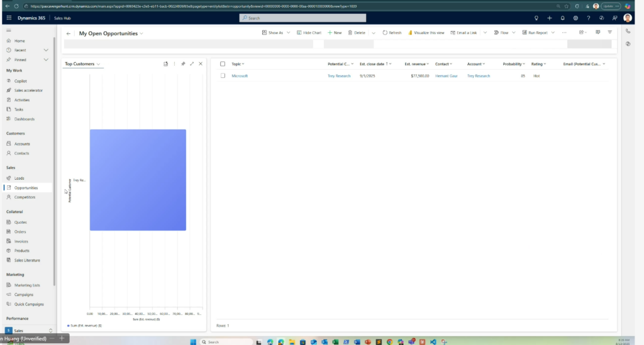Open the Topic column header menu
Viewport: 644px width, 345px height.
tap(238, 64)
